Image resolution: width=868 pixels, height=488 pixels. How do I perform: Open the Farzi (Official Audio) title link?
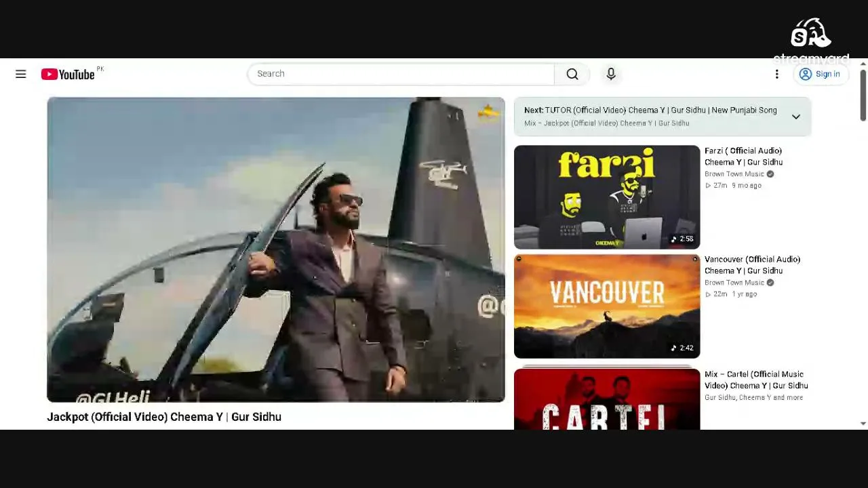[x=744, y=157]
